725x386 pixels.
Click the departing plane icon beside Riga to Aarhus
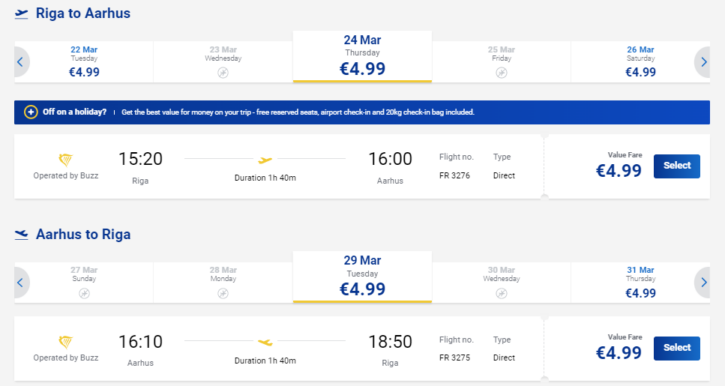[x=21, y=14]
